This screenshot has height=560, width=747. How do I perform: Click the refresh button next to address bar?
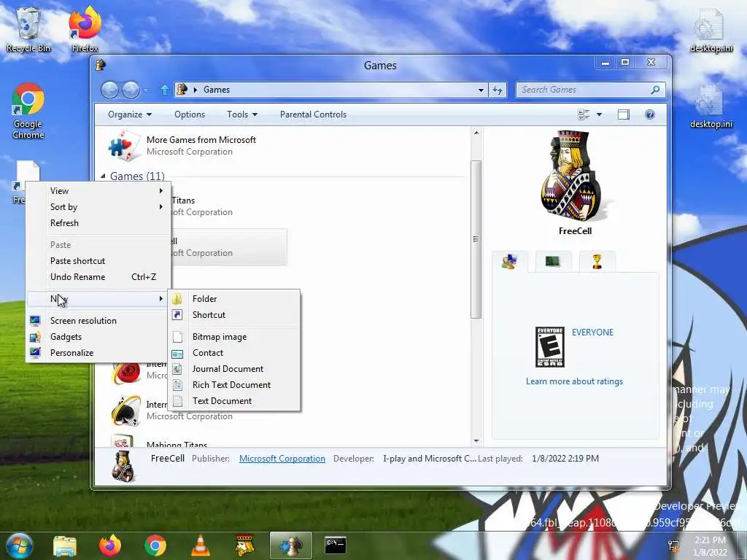[x=498, y=90]
